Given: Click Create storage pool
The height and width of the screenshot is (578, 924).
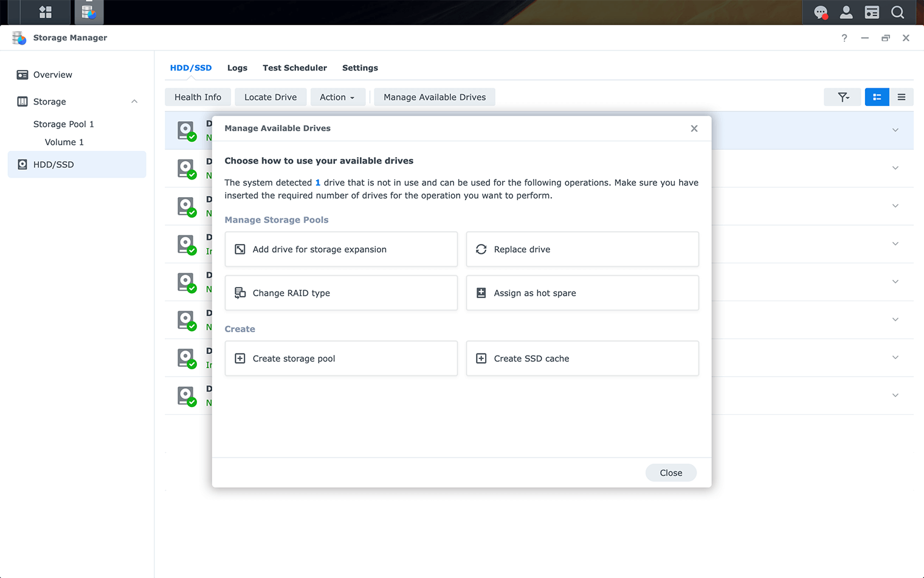Looking at the screenshot, I should pyautogui.click(x=340, y=358).
